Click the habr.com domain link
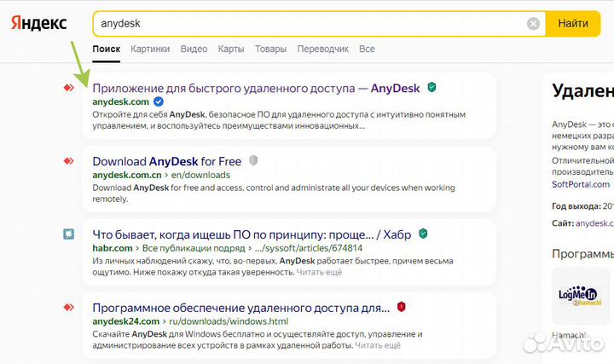Screen dimensions: 614x364 (x=113, y=248)
